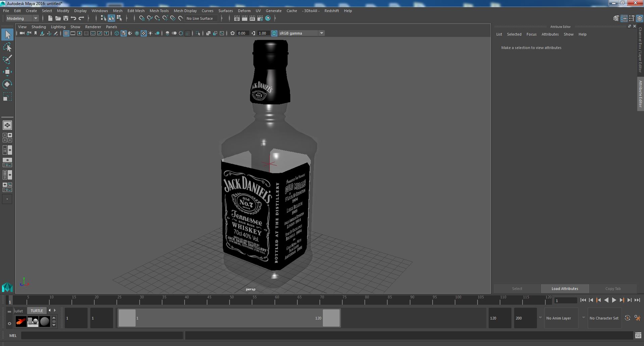Play the animation backwards
The width and height of the screenshot is (644, 346).
[x=606, y=300]
